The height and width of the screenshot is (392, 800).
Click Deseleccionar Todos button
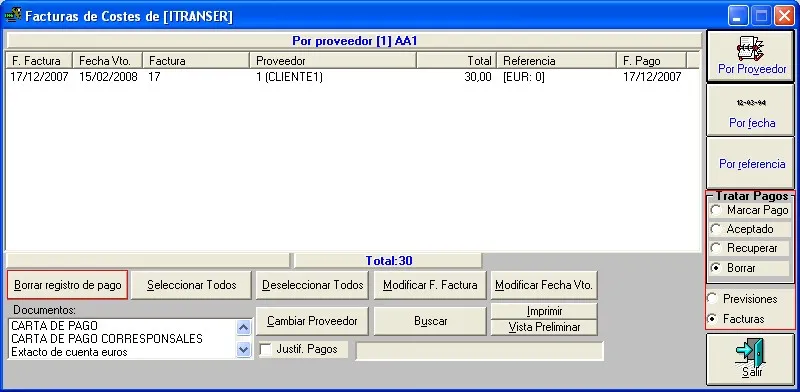point(312,285)
